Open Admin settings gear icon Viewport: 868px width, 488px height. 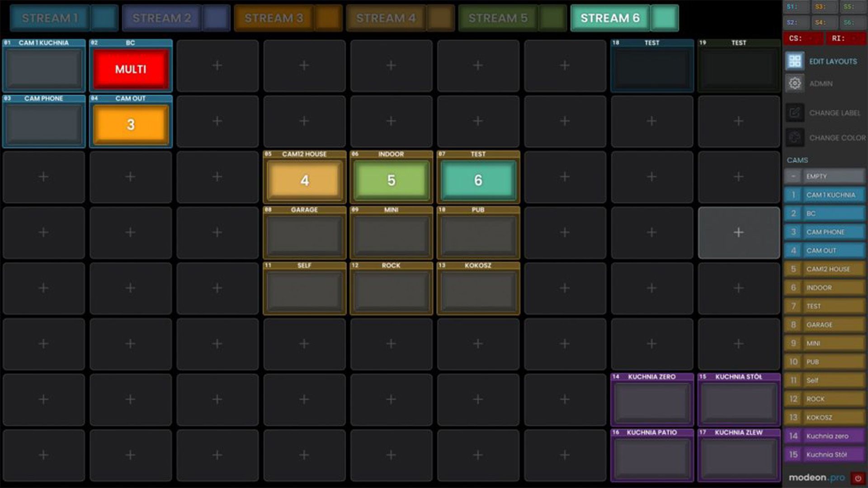795,83
